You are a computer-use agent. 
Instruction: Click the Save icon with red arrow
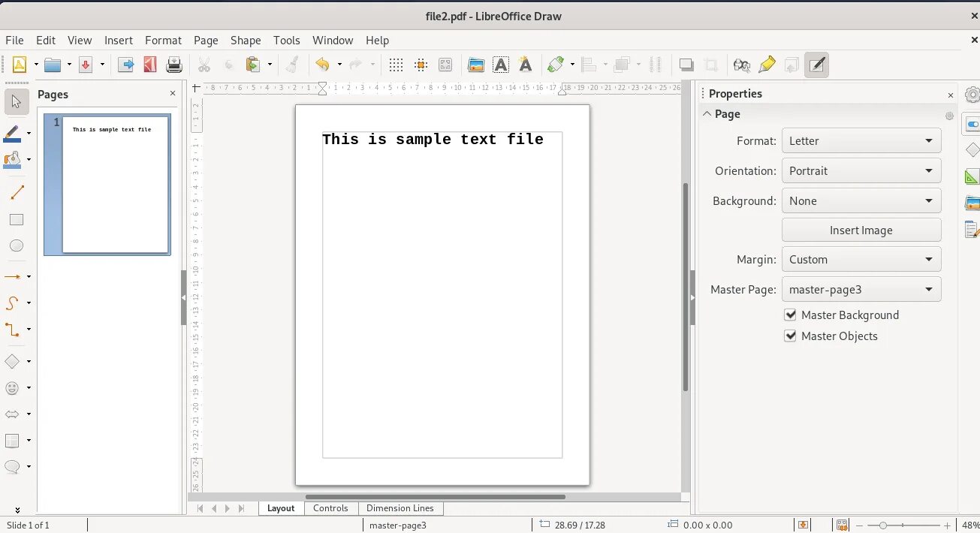(x=86, y=65)
